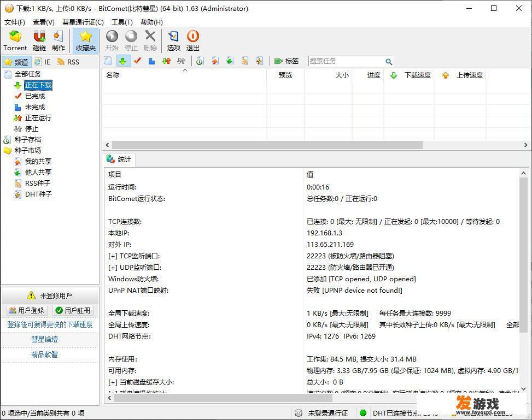Click the 用户登錄 login button
Image resolution: width=532 pixels, height=420 pixels.
(27, 311)
